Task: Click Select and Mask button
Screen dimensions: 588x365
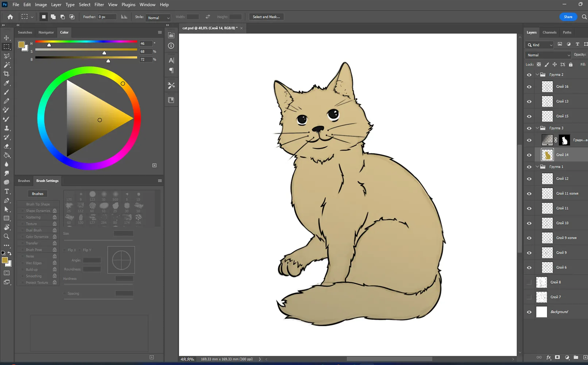Action: [x=266, y=17]
